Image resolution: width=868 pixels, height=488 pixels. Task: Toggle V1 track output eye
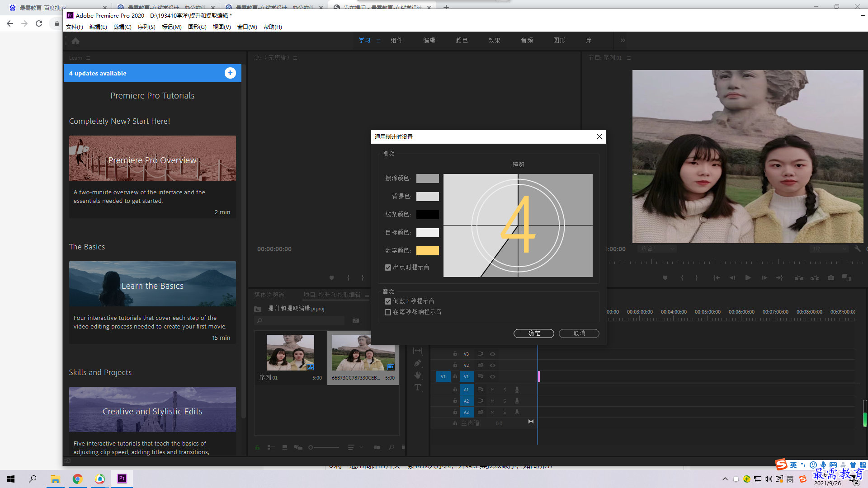pyautogui.click(x=492, y=376)
